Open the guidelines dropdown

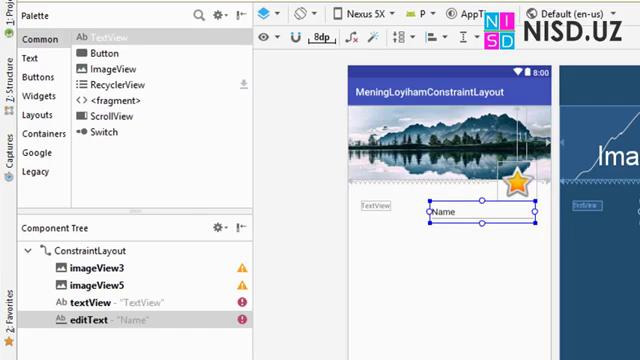469,38
